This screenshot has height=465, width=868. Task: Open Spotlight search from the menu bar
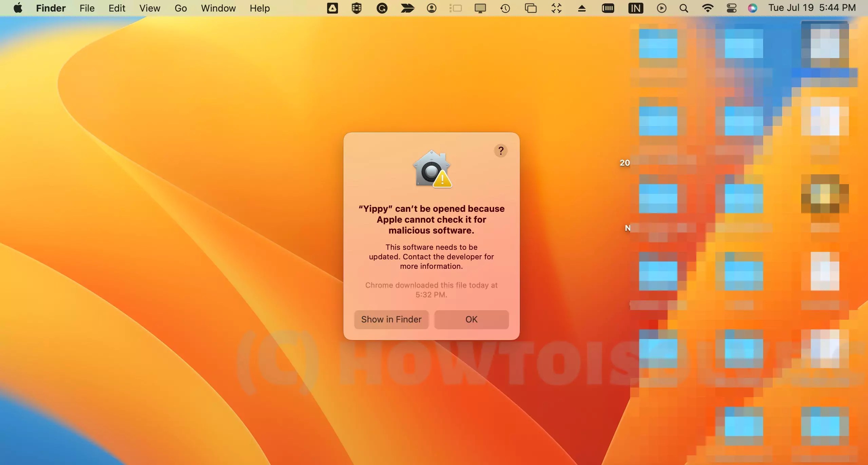pyautogui.click(x=684, y=8)
